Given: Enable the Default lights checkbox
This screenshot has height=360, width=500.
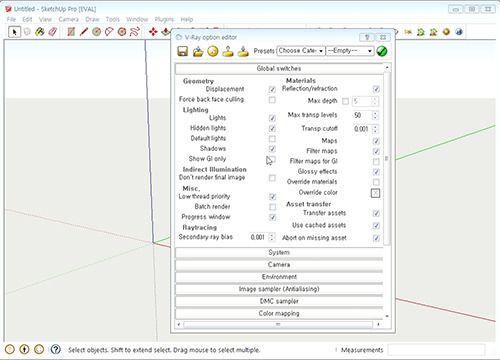Looking at the screenshot, I should coord(272,138).
